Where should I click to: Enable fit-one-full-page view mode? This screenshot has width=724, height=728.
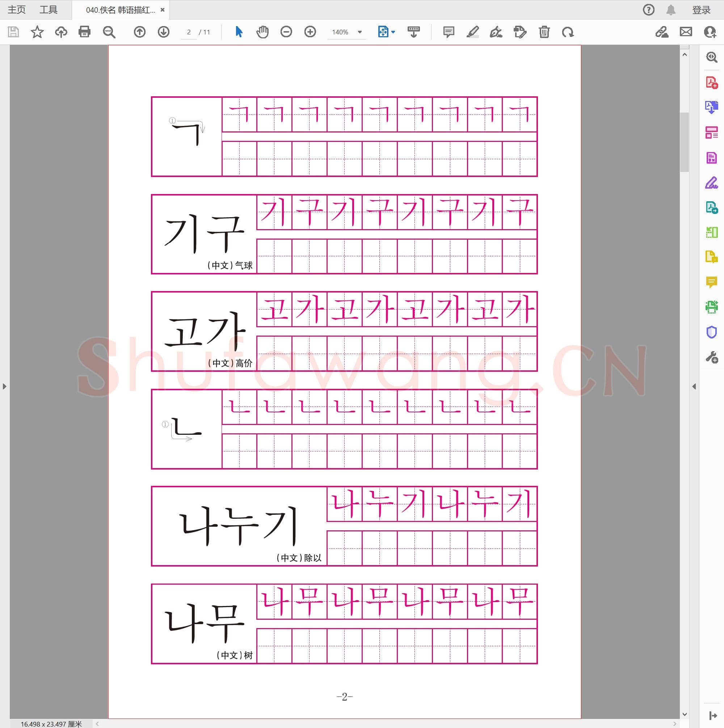point(383,32)
